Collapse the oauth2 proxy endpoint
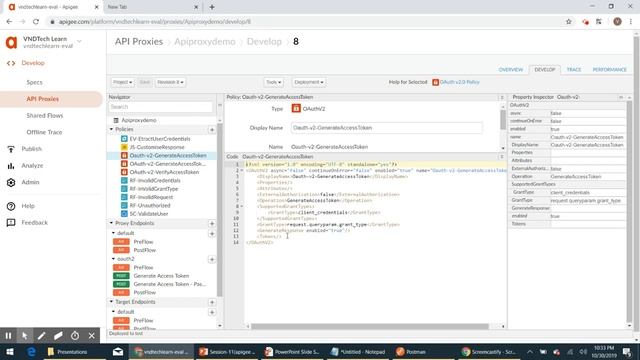640x360 pixels. pyautogui.click(x=114, y=259)
